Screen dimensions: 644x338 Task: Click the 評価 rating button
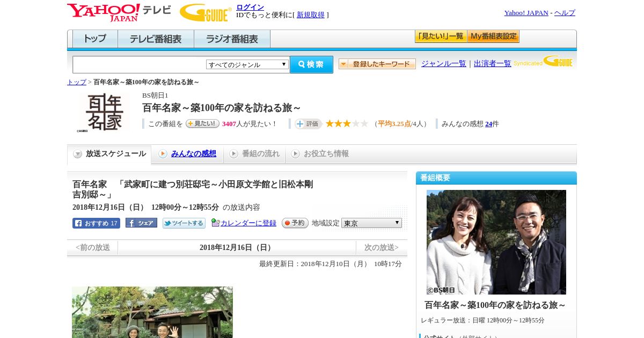pyautogui.click(x=308, y=124)
